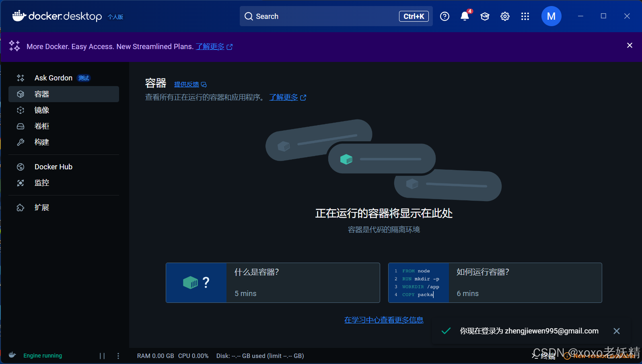Click the images icon beside 镜像
Image resolution: width=642 pixels, height=364 pixels.
21,110
